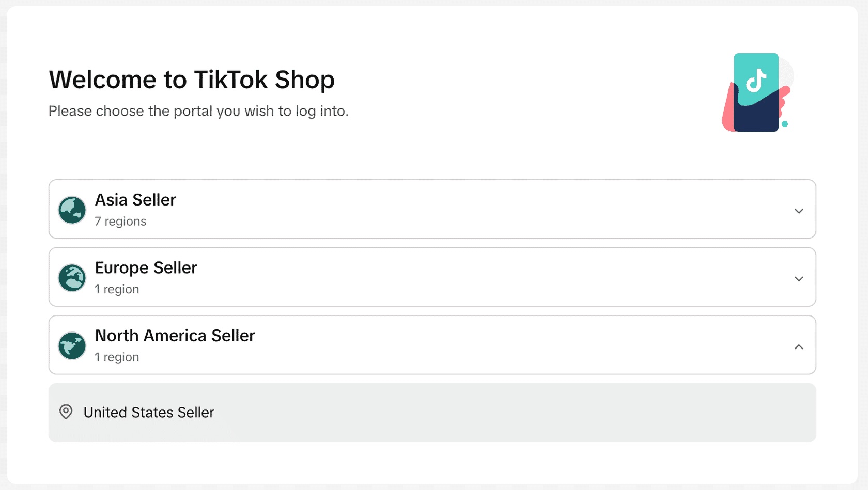Click "1 region" under North America Seller
Screen dimensions: 868x490
[117, 357]
